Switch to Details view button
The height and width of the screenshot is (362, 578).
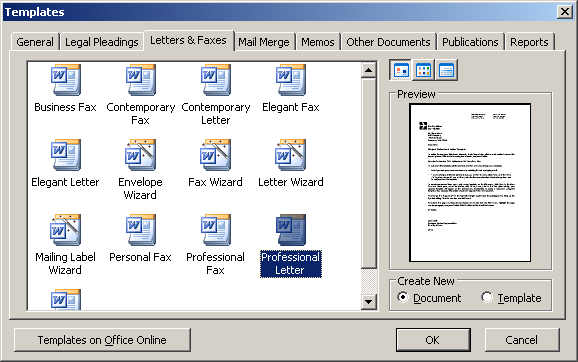coord(446,70)
